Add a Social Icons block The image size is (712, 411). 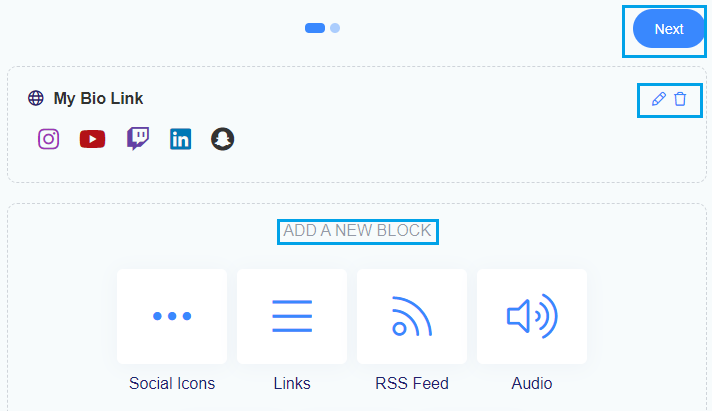(x=172, y=316)
